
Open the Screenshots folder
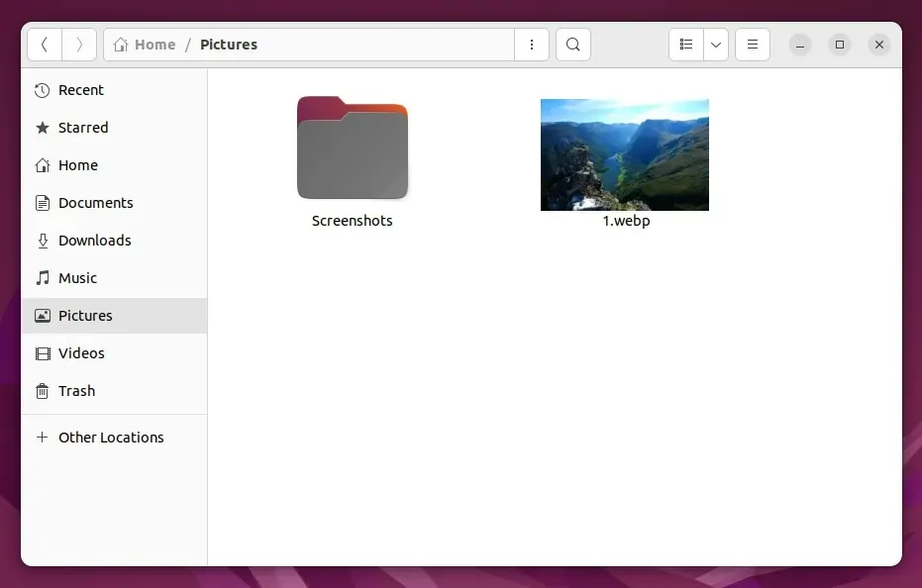(x=353, y=147)
